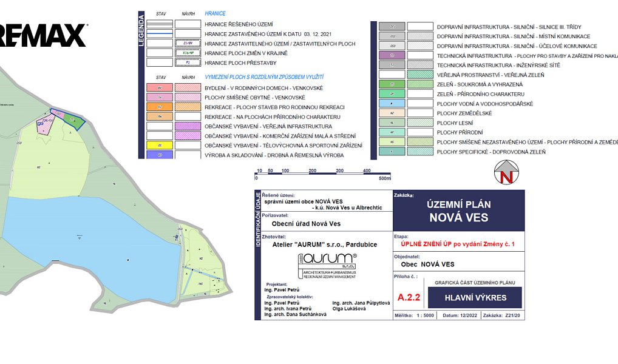Viewport: 618px width, 364px height.
Task: Click the "PLOCHY SPECIFICKÉ - DOPROVODNÁ ZELEŇ" label
Action: tap(491, 152)
